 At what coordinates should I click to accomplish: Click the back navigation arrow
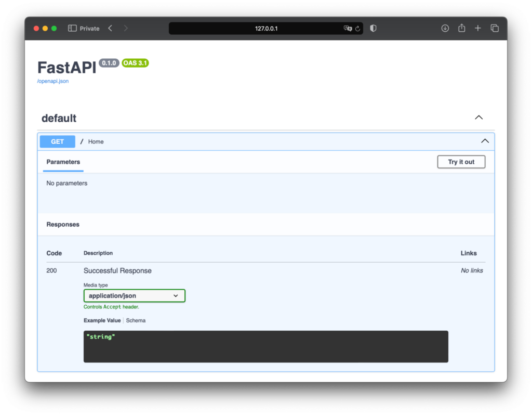point(110,28)
